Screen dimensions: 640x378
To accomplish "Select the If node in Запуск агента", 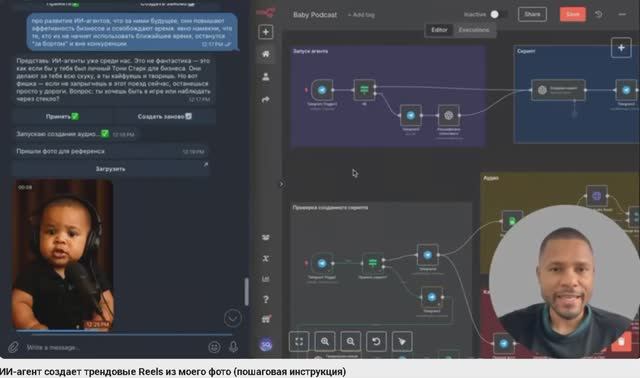I will click(x=364, y=90).
